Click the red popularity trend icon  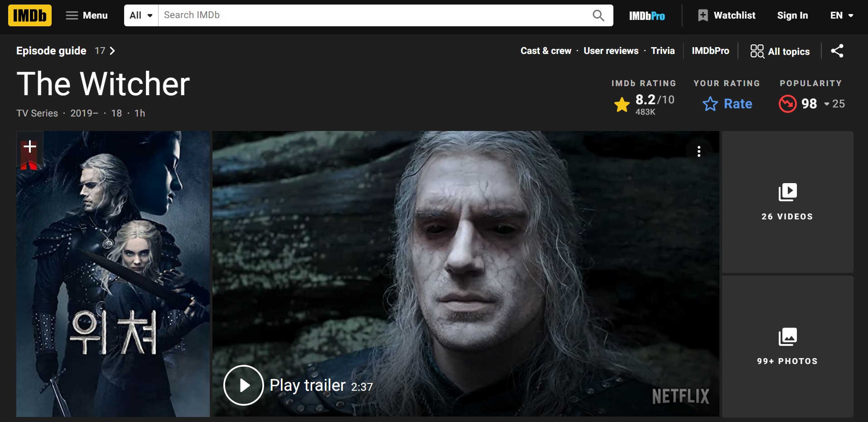pyautogui.click(x=788, y=104)
